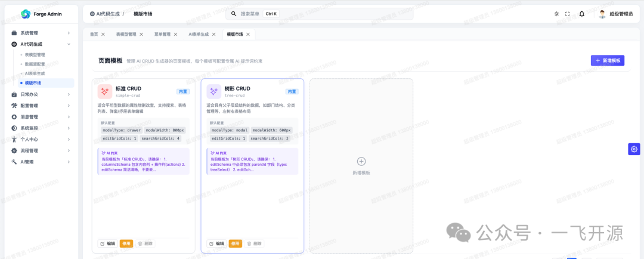Close the AI表单生成 tab
The height and width of the screenshot is (259, 644).
coord(213,35)
